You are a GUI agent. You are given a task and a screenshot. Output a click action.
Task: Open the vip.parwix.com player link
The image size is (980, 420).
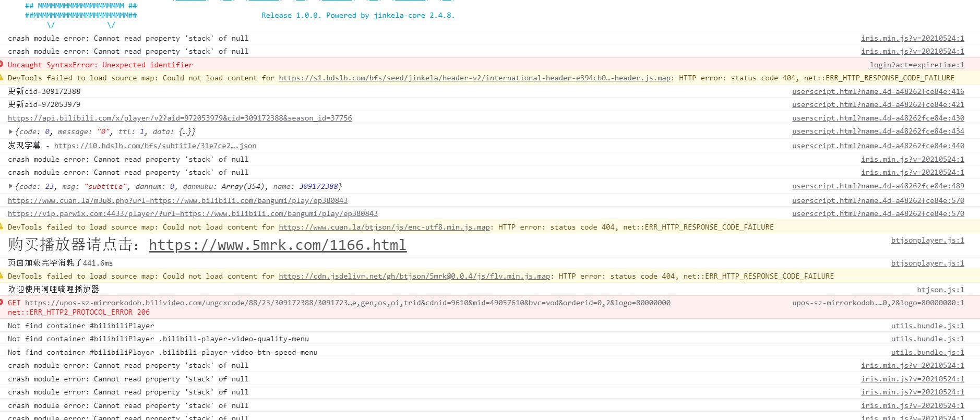(x=193, y=214)
